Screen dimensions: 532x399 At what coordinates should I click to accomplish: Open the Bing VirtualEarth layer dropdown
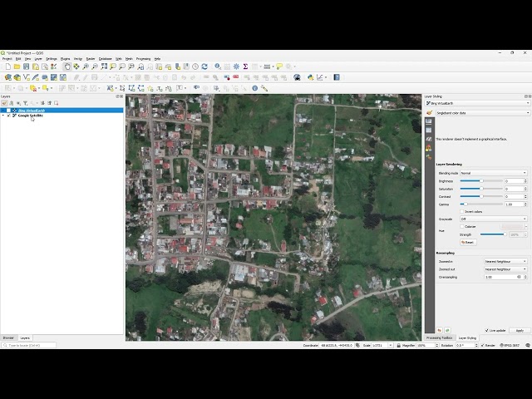[477, 103]
